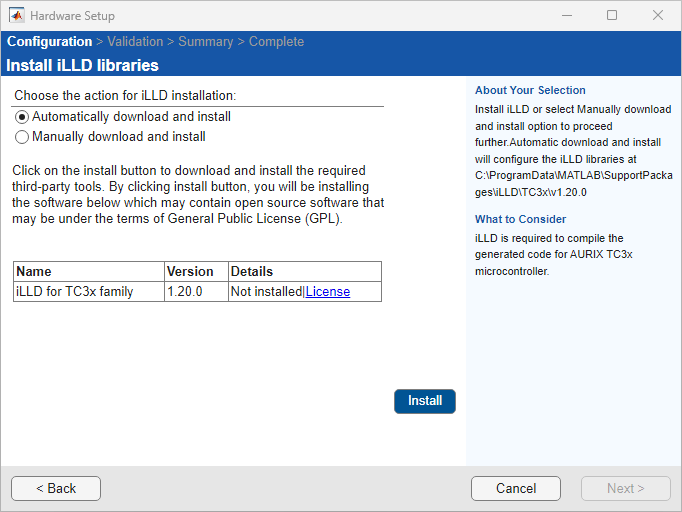Screen dimensions: 682x512
Task: Click the Validation breadcrumb step
Action: click(x=135, y=42)
